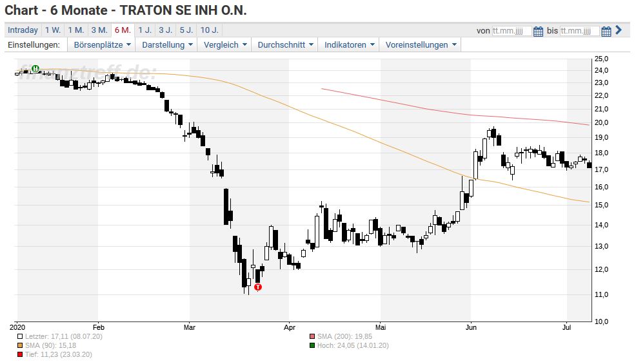This screenshot has width=636, height=364.
Task: Click the 20,0 y-axis value
Action: (601, 122)
